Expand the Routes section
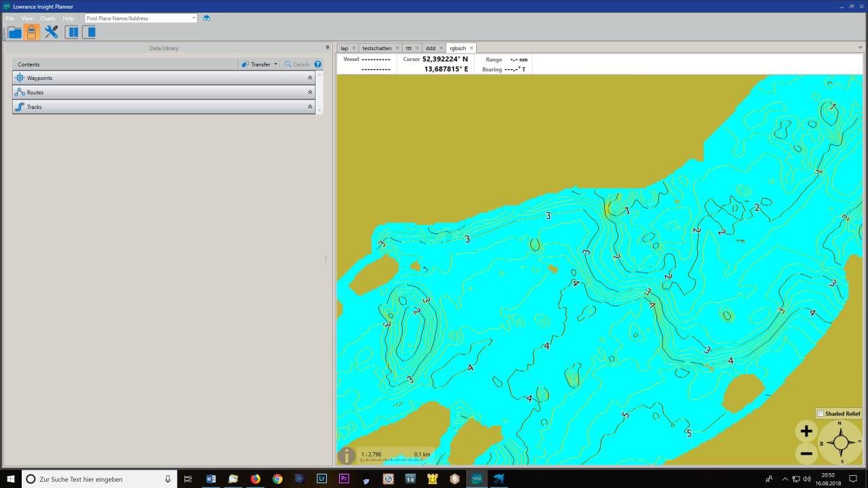This screenshot has height=488, width=868. tap(310, 92)
